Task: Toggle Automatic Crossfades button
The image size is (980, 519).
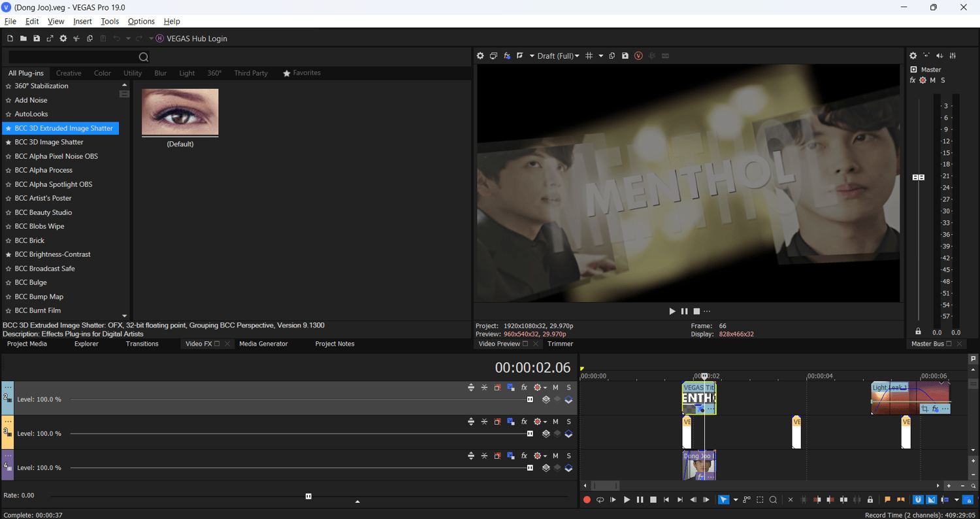Action: click(x=932, y=500)
